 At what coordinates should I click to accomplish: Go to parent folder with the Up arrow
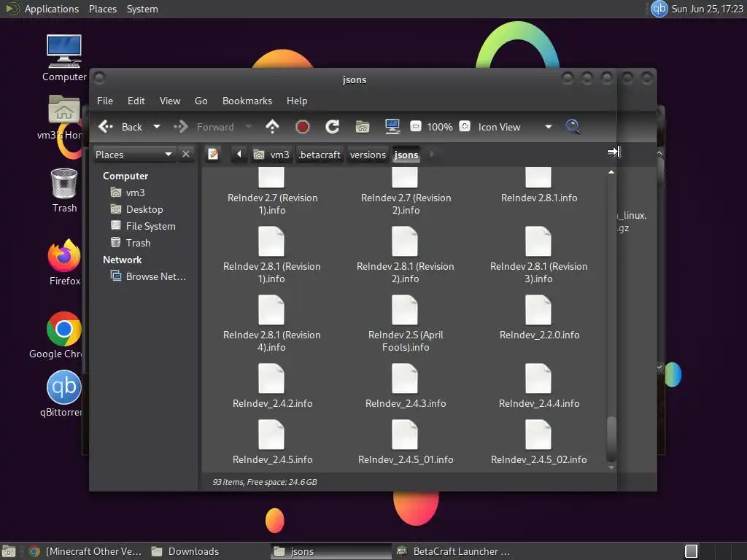tap(272, 127)
